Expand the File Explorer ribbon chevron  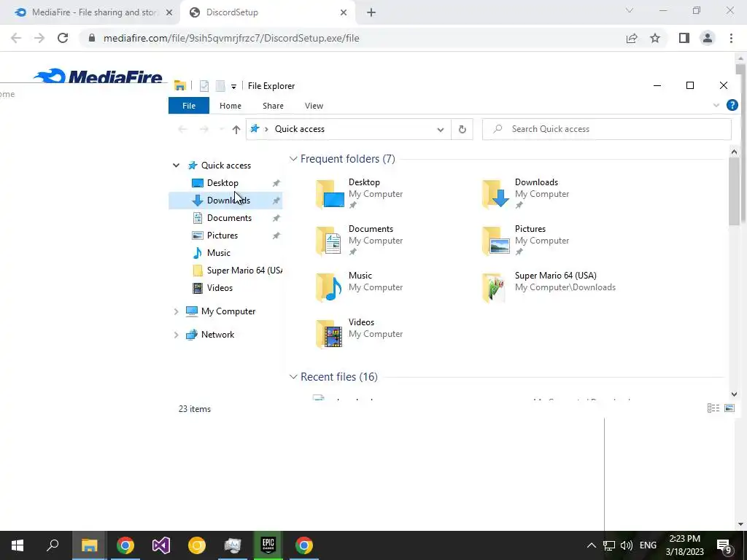click(x=716, y=105)
